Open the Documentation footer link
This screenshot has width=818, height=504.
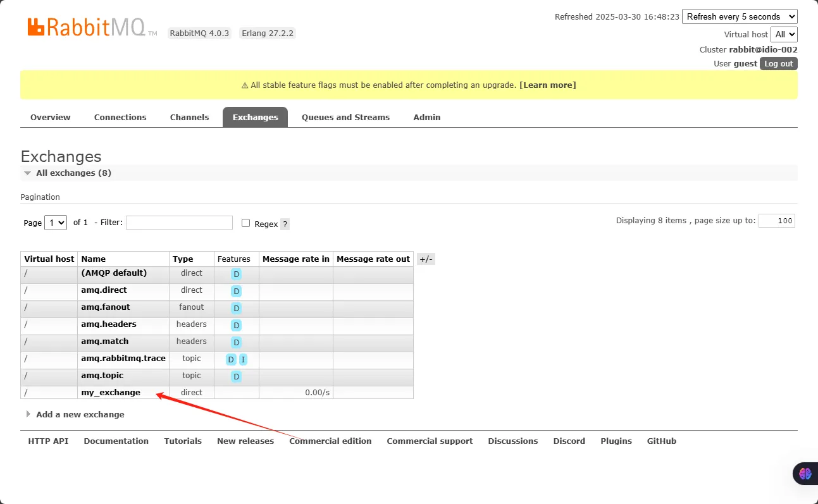[x=116, y=441]
